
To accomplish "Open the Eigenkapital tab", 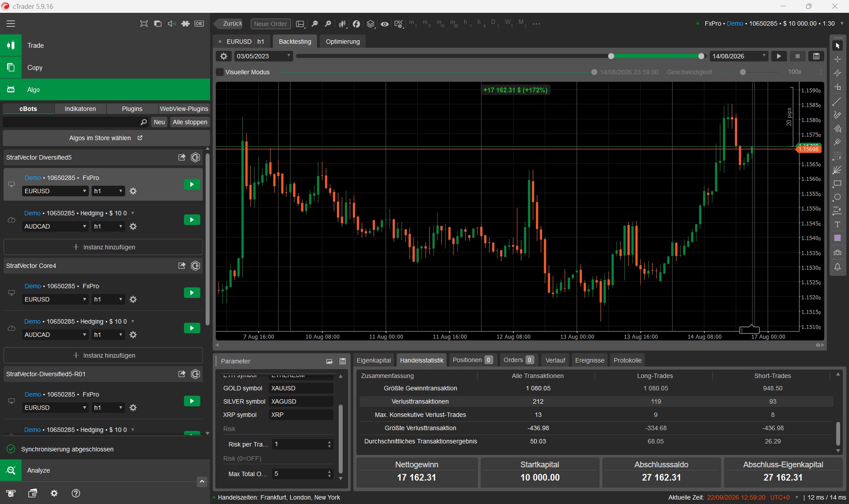I will 374,360.
